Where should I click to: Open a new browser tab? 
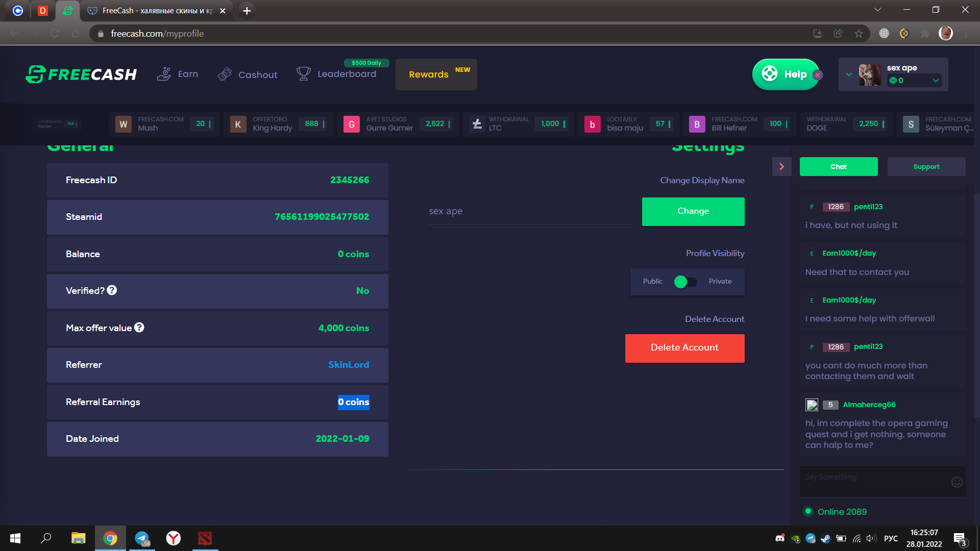click(x=247, y=11)
